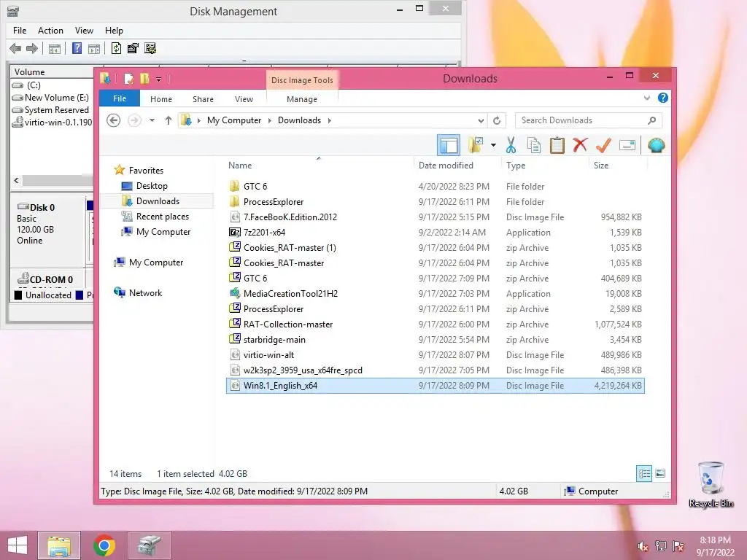Click Properties icon in Downloads title bar
Viewport: 747px width, 560px height.
coord(128,79)
